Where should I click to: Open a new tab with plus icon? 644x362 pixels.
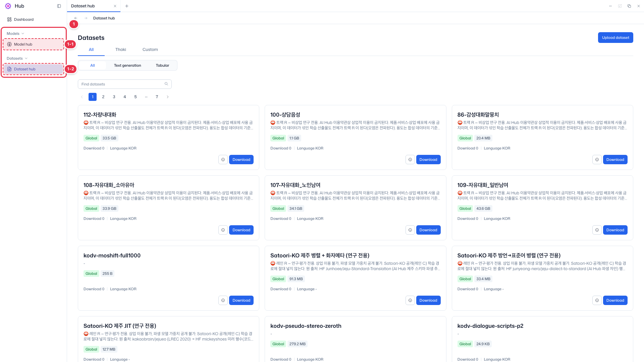tap(127, 6)
